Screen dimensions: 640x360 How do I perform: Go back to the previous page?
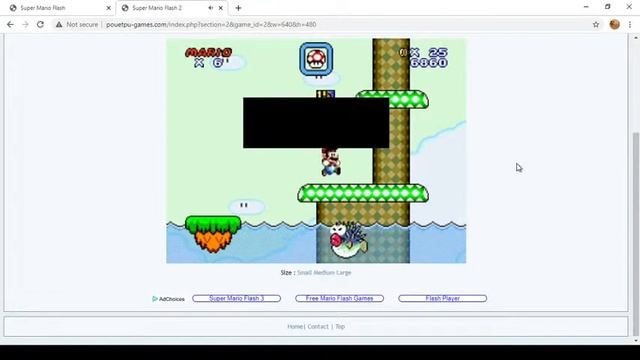pos(10,24)
